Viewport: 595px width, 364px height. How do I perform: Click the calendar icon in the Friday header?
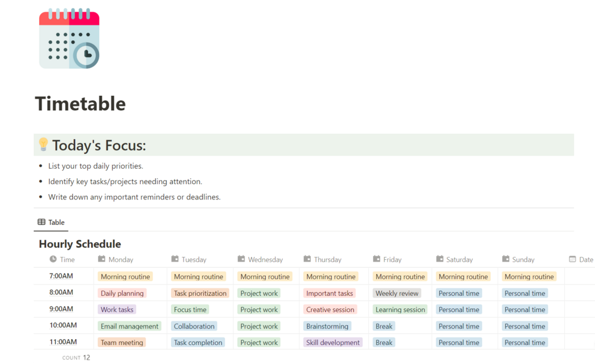[377, 259]
